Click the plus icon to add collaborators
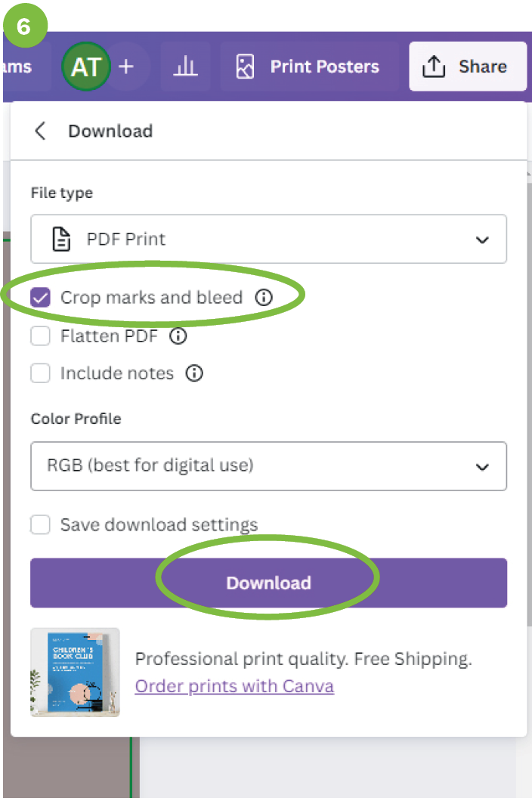The height and width of the screenshot is (801, 532). (x=126, y=67)
